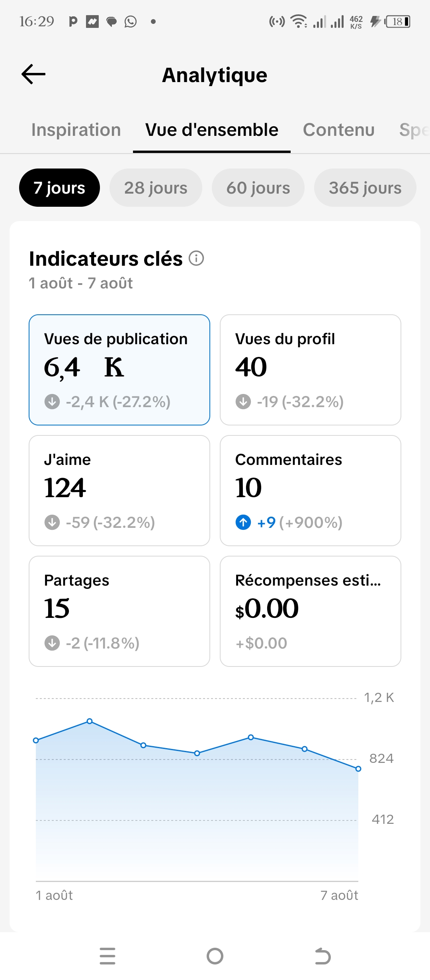Tap the Wi-Fi status icon

(298, 22)
